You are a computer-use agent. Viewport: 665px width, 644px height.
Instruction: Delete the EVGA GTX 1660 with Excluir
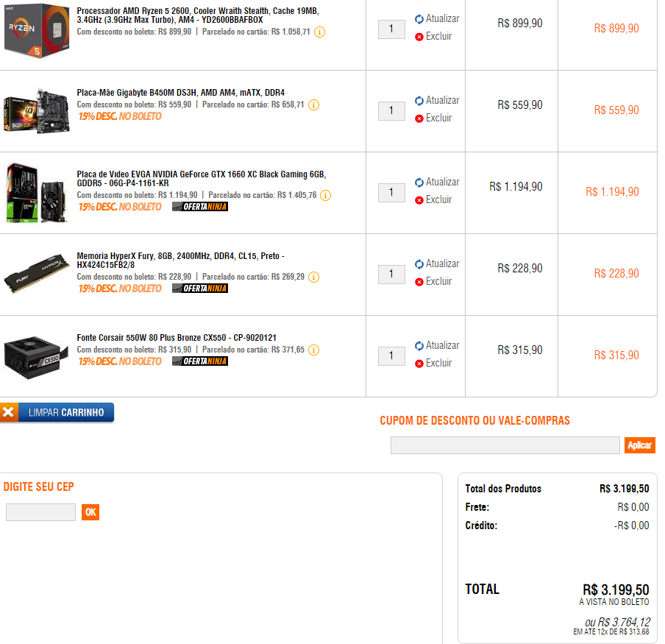[x=433, y=199]
